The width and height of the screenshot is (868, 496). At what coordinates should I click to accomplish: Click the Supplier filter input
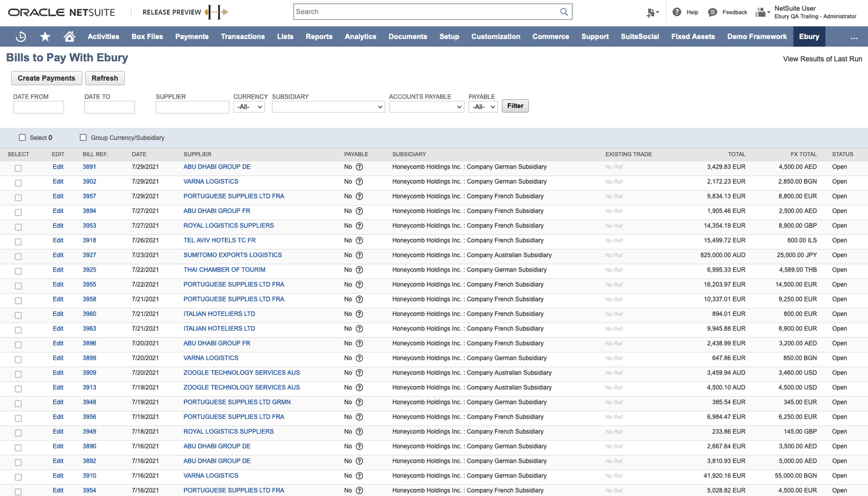click(193, 107)
